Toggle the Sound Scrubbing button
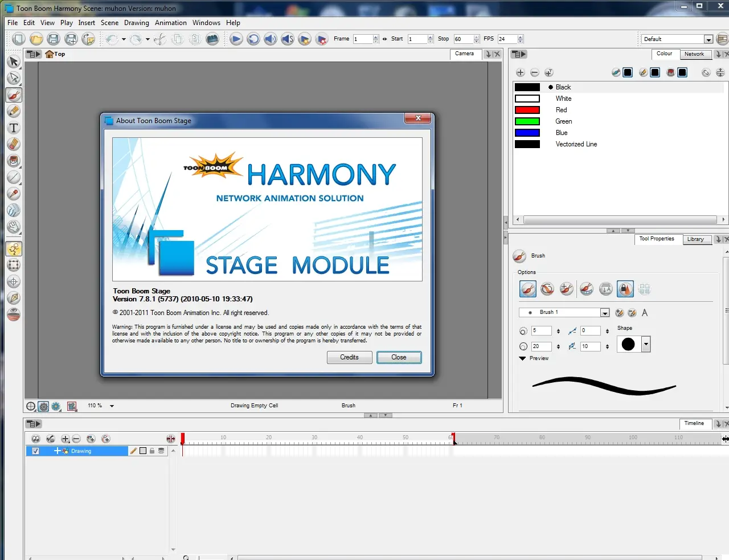The width and height of the screenshot is (729, 560). click(288, 39)
